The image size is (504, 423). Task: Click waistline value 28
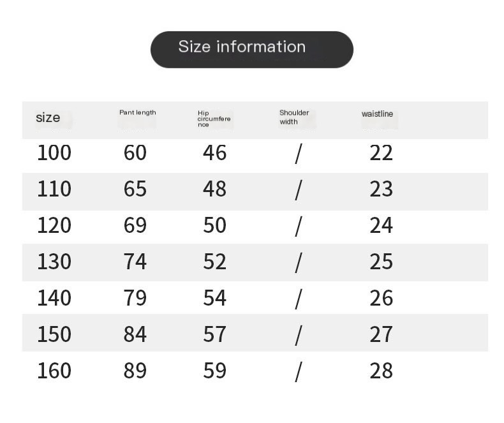click(x=382, y=370)
